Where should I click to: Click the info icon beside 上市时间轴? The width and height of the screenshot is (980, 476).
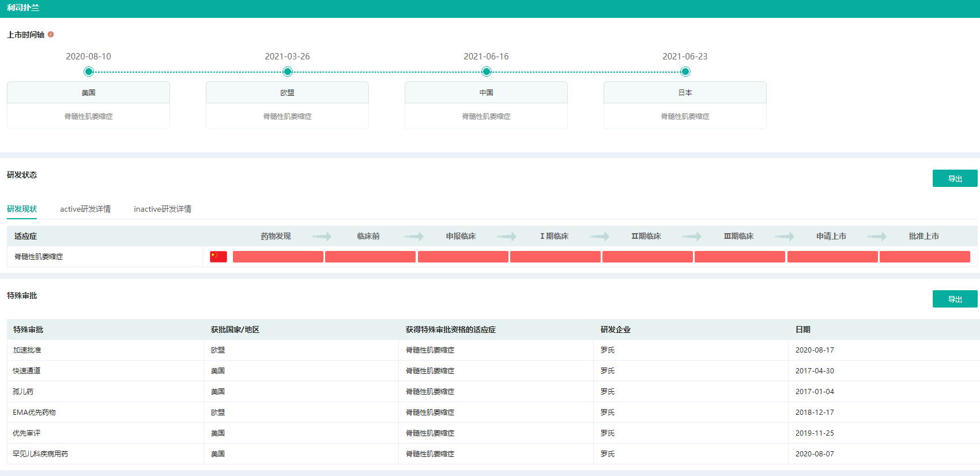[51, 35]
